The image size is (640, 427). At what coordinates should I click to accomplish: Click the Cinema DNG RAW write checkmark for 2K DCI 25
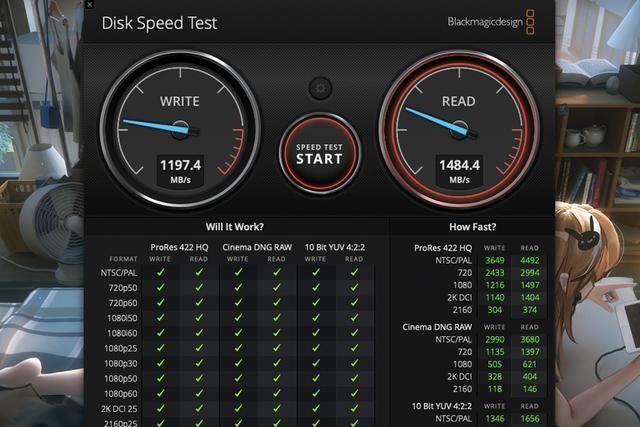click(238, 409)
